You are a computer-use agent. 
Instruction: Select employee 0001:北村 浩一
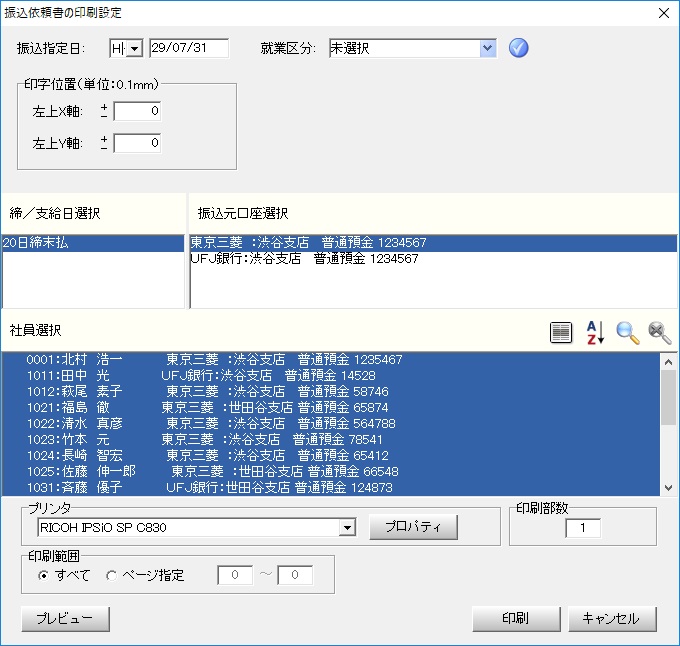(331, 359)
